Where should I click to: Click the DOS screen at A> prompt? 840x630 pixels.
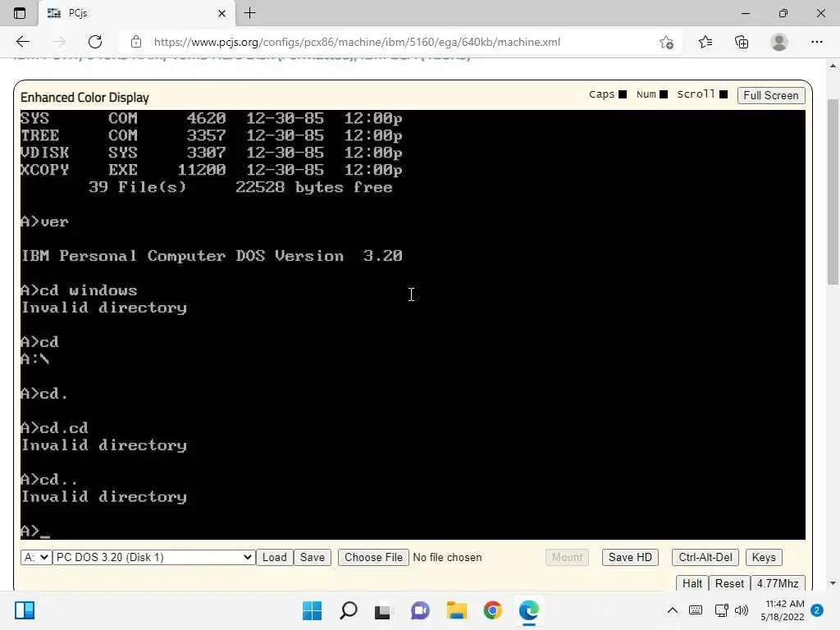[35, 531]
